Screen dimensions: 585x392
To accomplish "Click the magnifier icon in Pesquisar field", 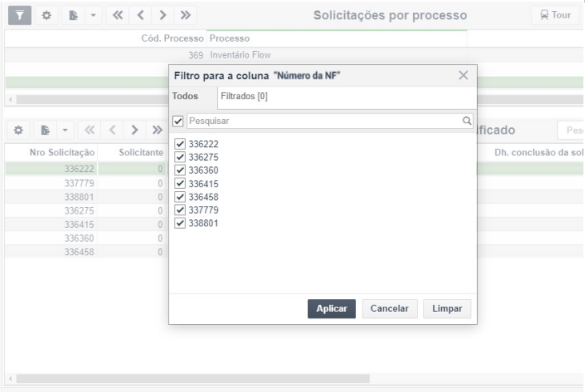I will click(467, 121).
